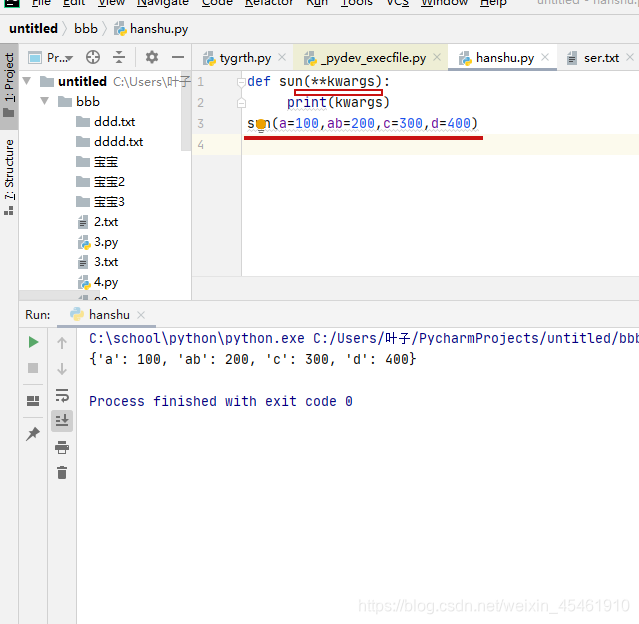Close the _pydev_execfile.py tab
The height and width of the screenshot is (624, 639).
[x=437, y=57]
